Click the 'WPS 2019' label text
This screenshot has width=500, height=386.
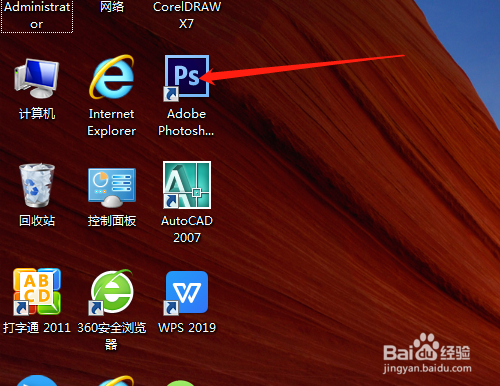[187, 327]
